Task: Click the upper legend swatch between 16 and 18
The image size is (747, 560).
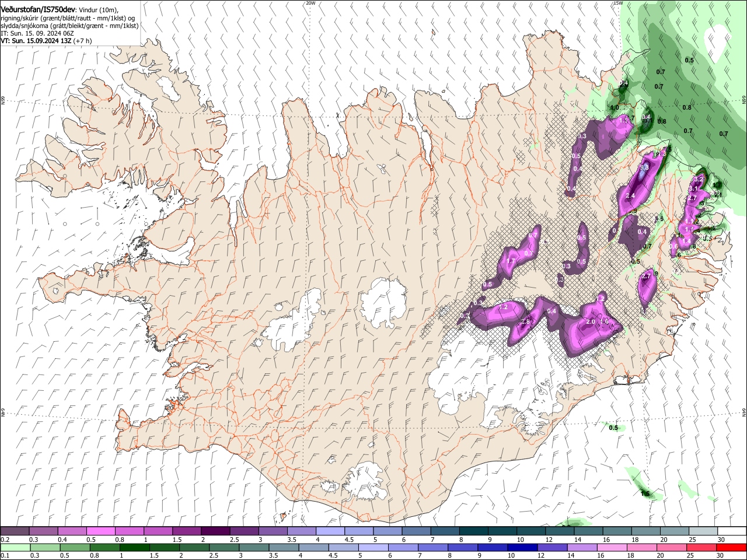Action: click(x=616, y=531)
